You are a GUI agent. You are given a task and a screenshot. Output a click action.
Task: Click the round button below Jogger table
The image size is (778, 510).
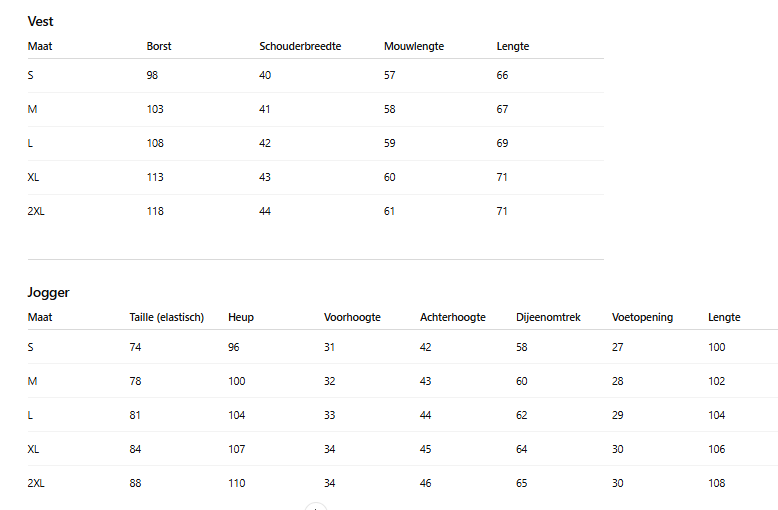tap(316, 507)
